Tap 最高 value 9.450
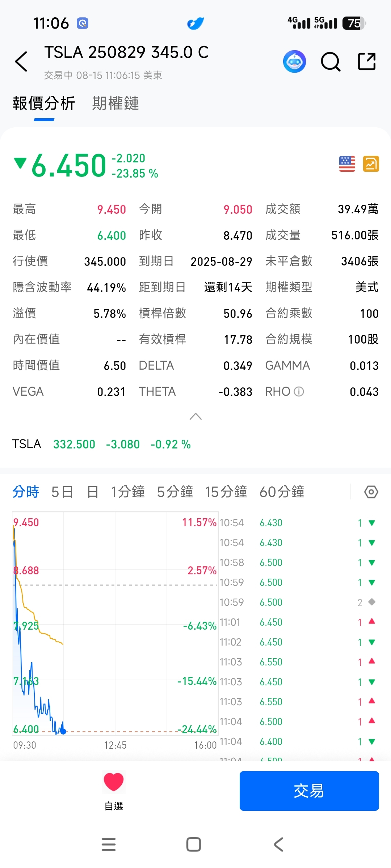 click(x=112, y=209)
